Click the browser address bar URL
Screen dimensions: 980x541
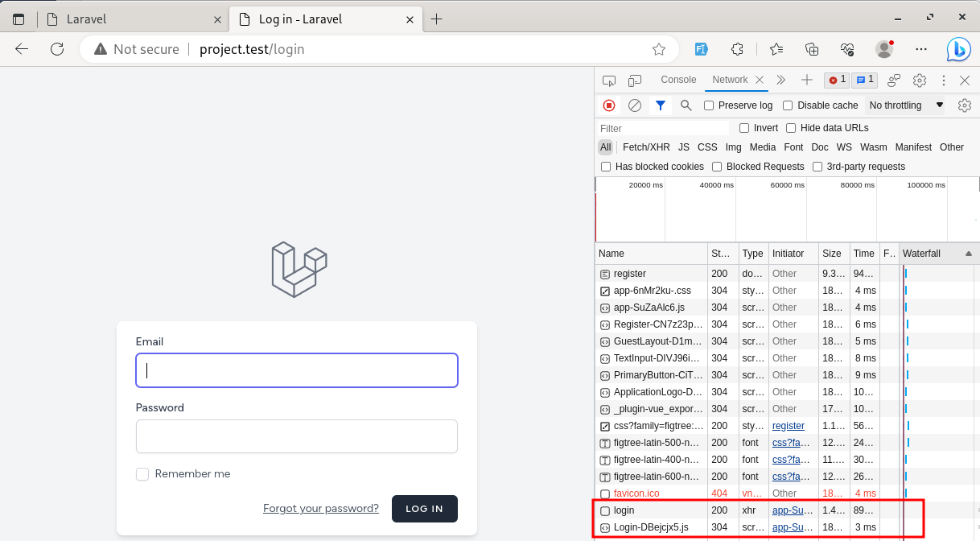point(252,49)
